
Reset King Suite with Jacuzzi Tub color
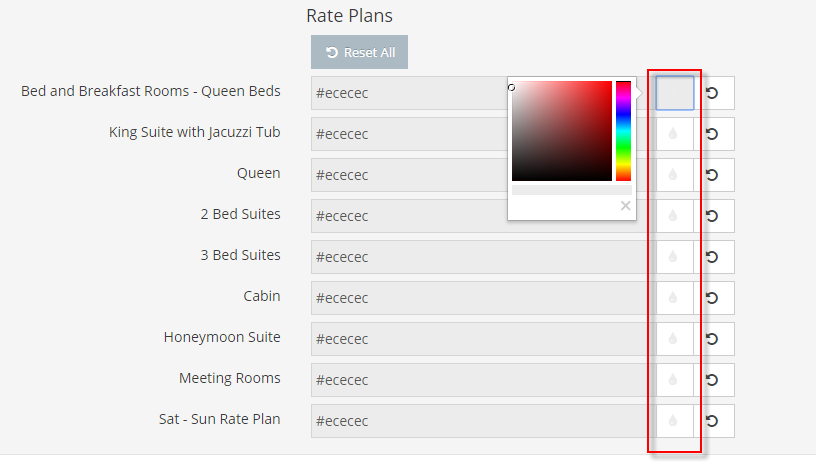[713, 134]
